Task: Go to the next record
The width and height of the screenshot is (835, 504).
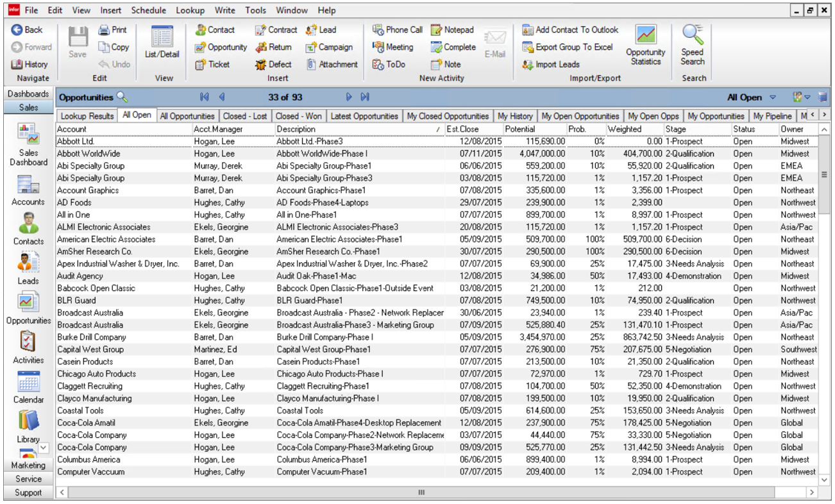Action: pos(349,97)
